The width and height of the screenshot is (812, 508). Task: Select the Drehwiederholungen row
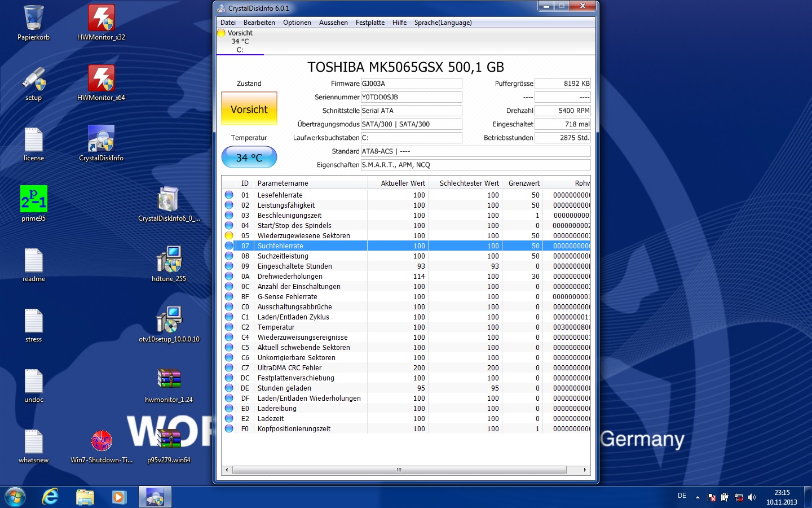click(406, 276)
